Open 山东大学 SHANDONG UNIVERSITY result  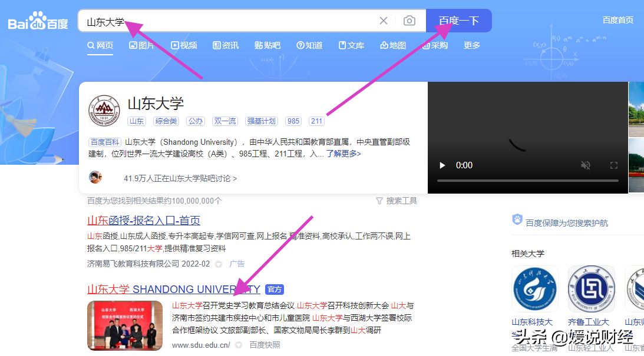pos(174,290)
